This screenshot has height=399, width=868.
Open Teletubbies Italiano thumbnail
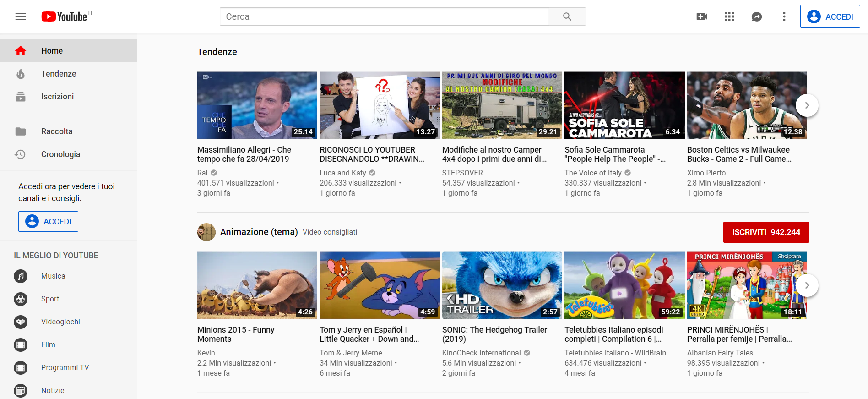[x=624, y=285]
